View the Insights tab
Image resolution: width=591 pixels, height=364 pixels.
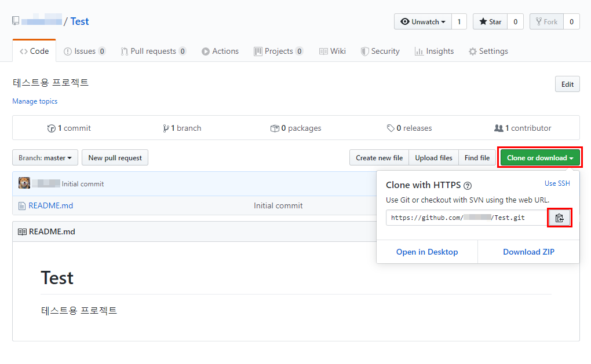434,51
